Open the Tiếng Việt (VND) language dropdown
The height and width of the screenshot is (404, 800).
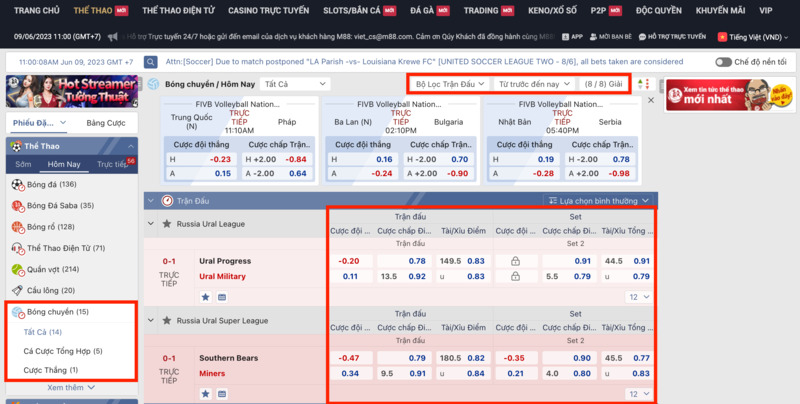753,37
